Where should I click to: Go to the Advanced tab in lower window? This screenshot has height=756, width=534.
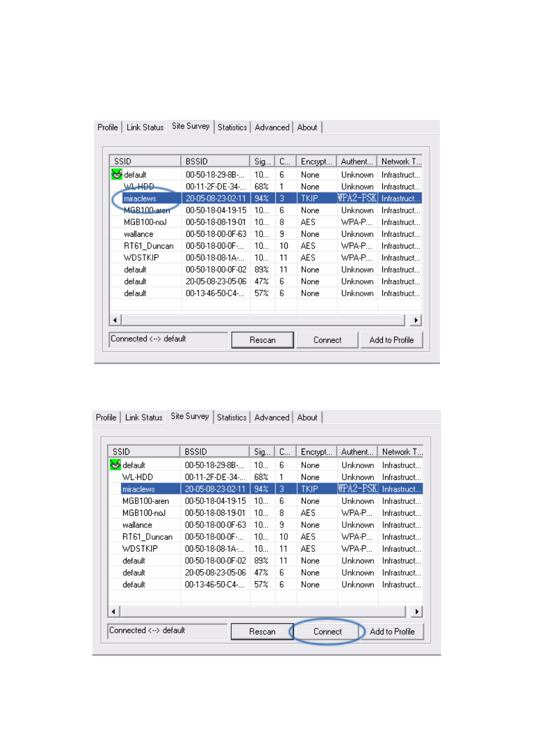pos(272,417)
